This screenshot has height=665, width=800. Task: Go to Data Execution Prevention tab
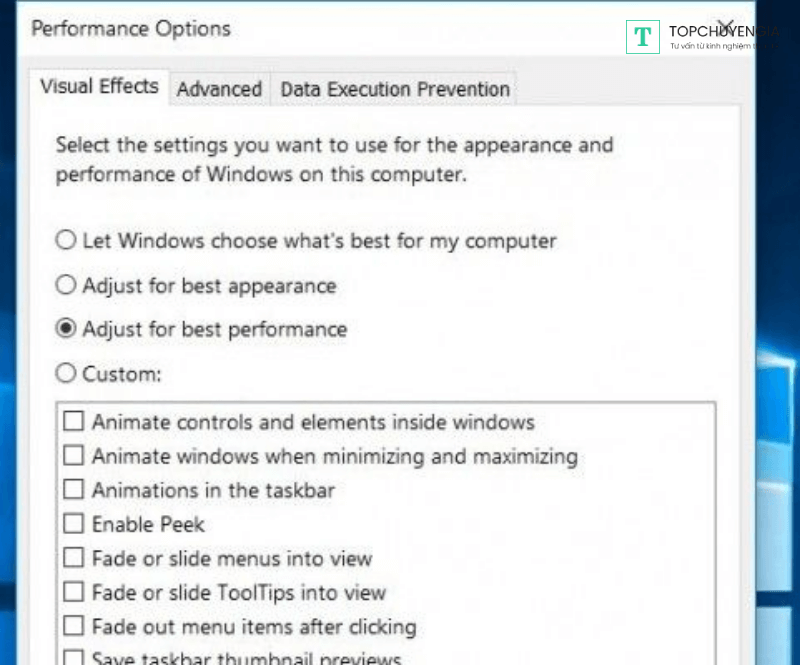pos(395,89)
